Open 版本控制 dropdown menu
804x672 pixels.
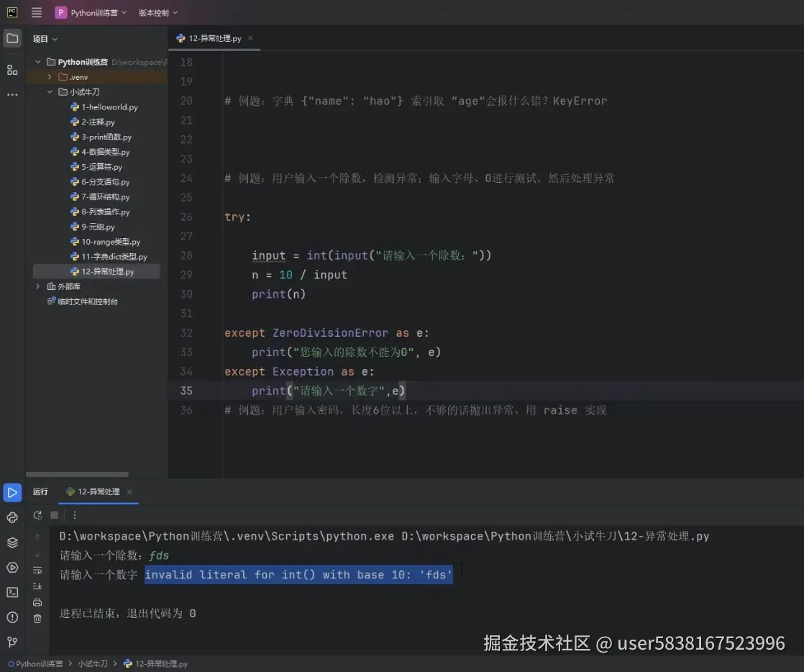click(x=158, y=12)
